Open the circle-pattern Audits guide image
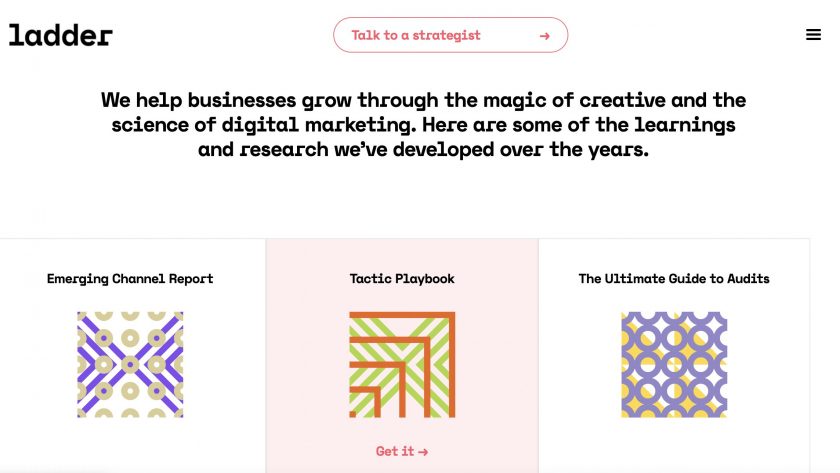840x473 pixels. pos(674,364)
